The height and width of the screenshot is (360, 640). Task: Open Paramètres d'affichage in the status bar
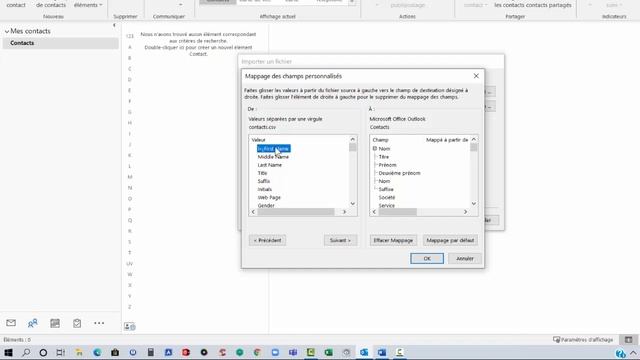(583, 340)
